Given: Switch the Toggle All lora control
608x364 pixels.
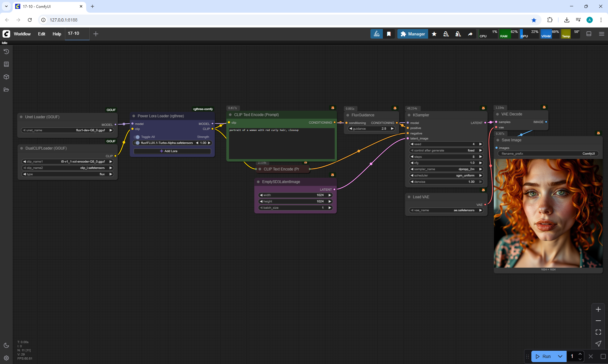Looking at the screenshot, I should click(137, 137).
